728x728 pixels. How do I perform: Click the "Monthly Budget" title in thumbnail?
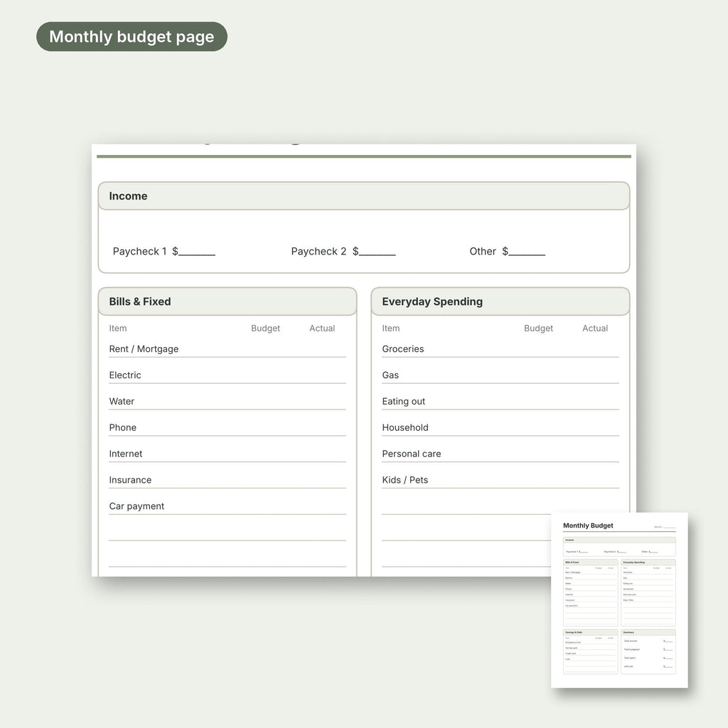click(588, 525)
